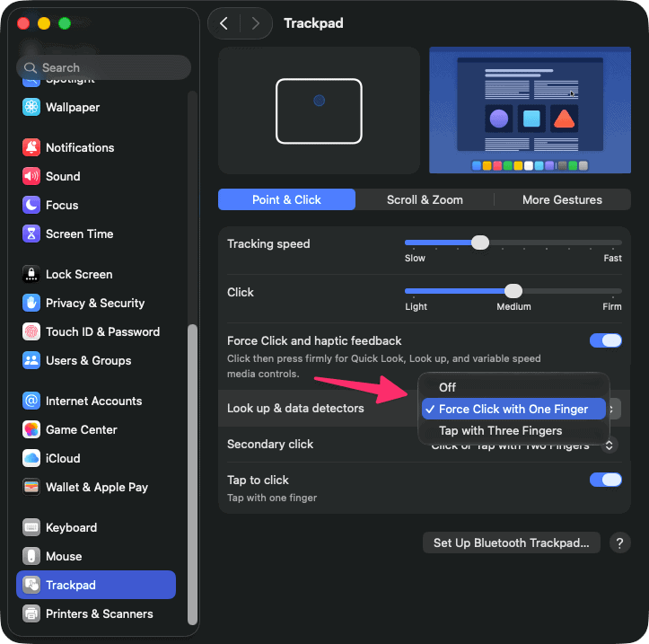The height and width of the screenshot is (644, 649).
Task: Click the Focus moon icon
Action: tap(31, 205)
